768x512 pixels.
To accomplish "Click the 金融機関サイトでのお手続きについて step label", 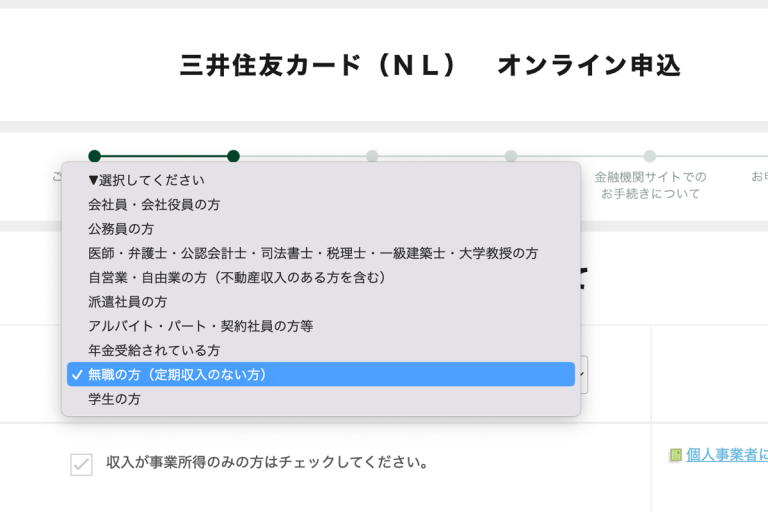I will pyautogui.click(x=650, y=185).
